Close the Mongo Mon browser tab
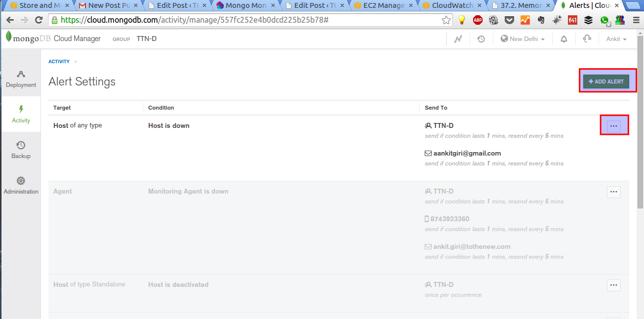This screenshot has width=644, height=319. click(x=273, y=5)
